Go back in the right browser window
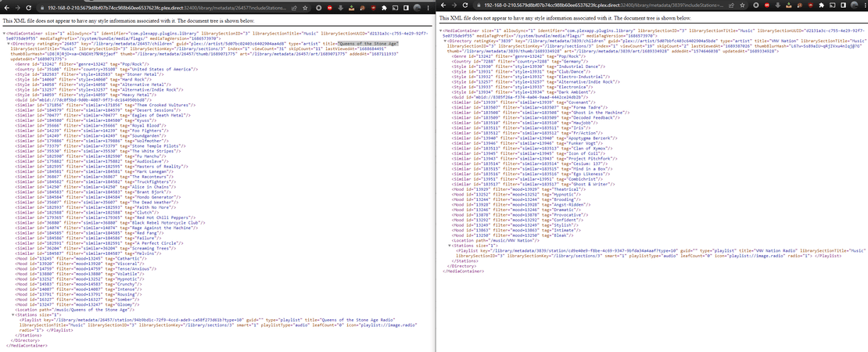This screenshot has height=352, width=868. click(443, 5)
